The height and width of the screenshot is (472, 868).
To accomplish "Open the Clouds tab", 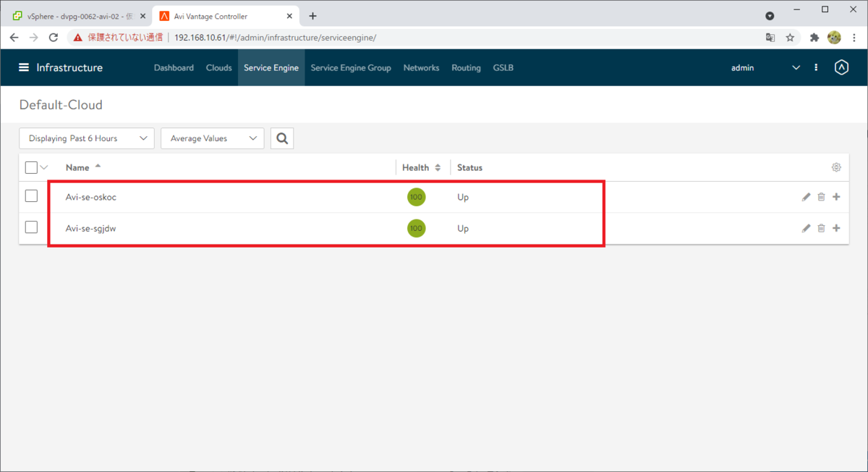I will [219, 67].
